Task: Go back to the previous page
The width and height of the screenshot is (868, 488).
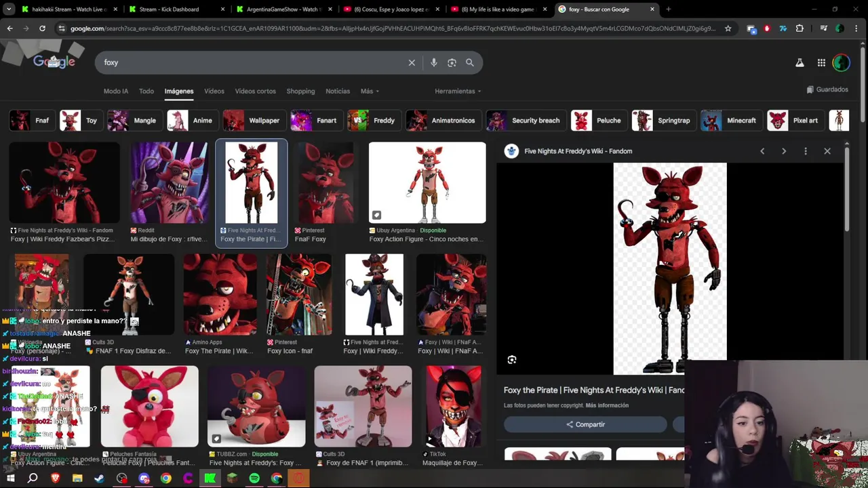Action: (9, 28)
